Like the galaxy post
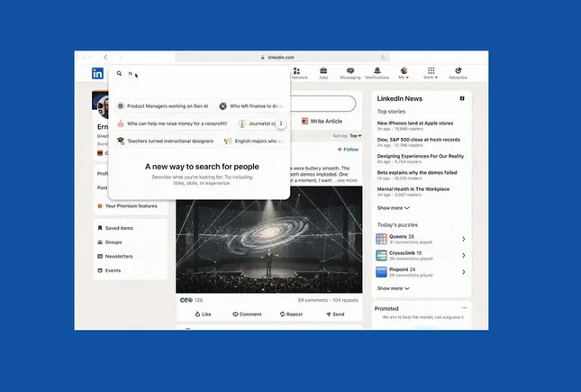 [202, 315]
